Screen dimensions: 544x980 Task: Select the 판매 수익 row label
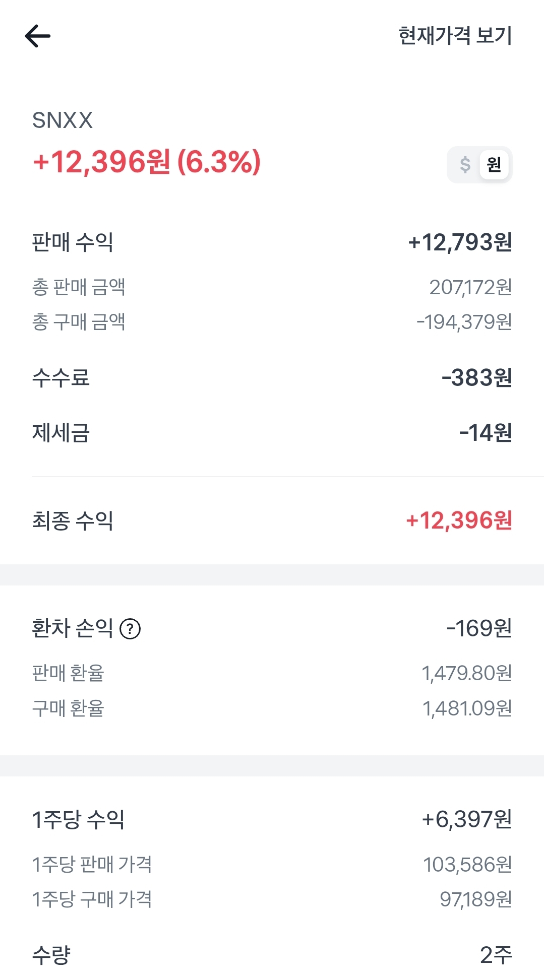point(73,242)
